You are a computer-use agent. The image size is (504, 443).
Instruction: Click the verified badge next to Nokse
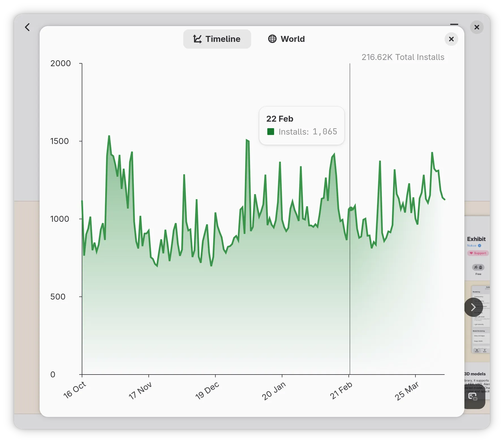[479, 246]
